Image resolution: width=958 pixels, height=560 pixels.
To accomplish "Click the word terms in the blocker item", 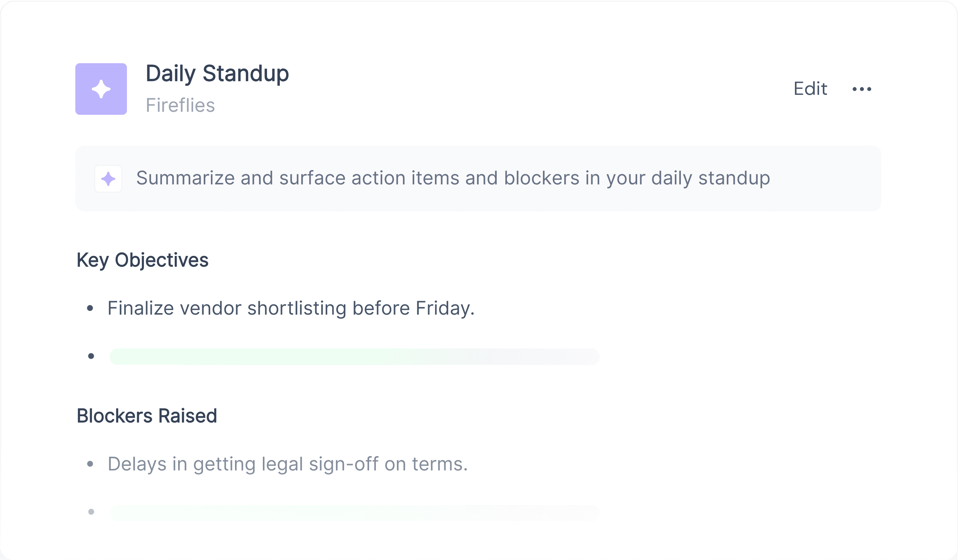I will [440, 464].
